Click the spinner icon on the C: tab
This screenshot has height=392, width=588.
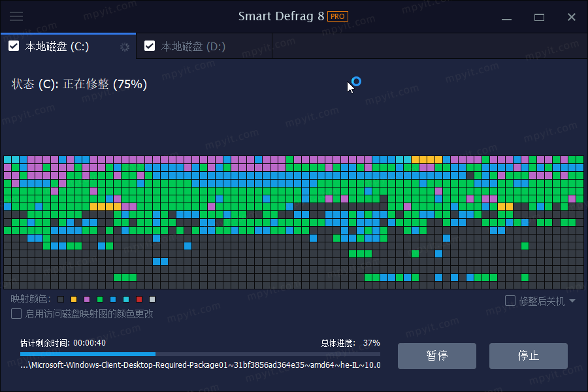[125, 47]
